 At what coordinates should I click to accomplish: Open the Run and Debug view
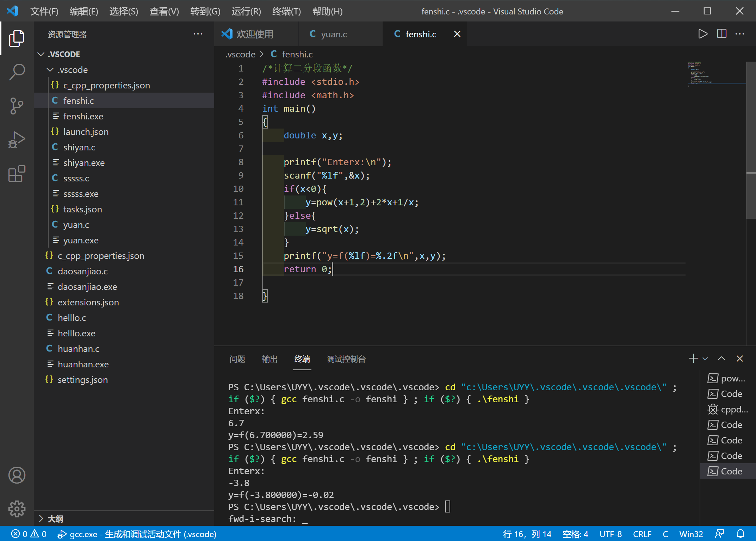click(x=17, y=140)
